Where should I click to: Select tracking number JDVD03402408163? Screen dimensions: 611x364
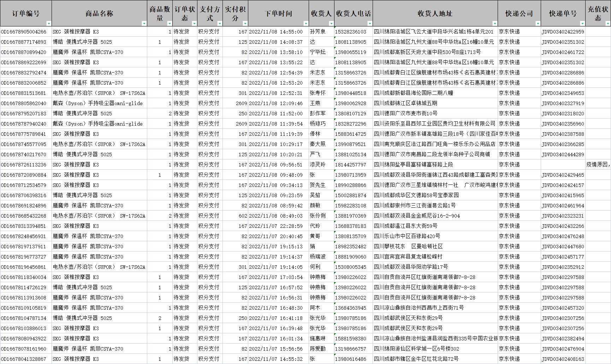pos(563,359)
